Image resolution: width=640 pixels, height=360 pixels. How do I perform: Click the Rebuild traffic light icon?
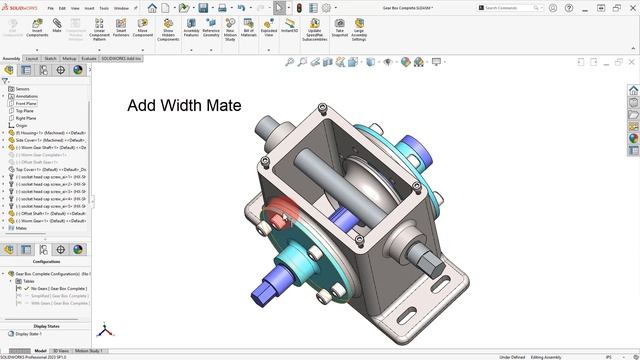(x=299, y=8)
